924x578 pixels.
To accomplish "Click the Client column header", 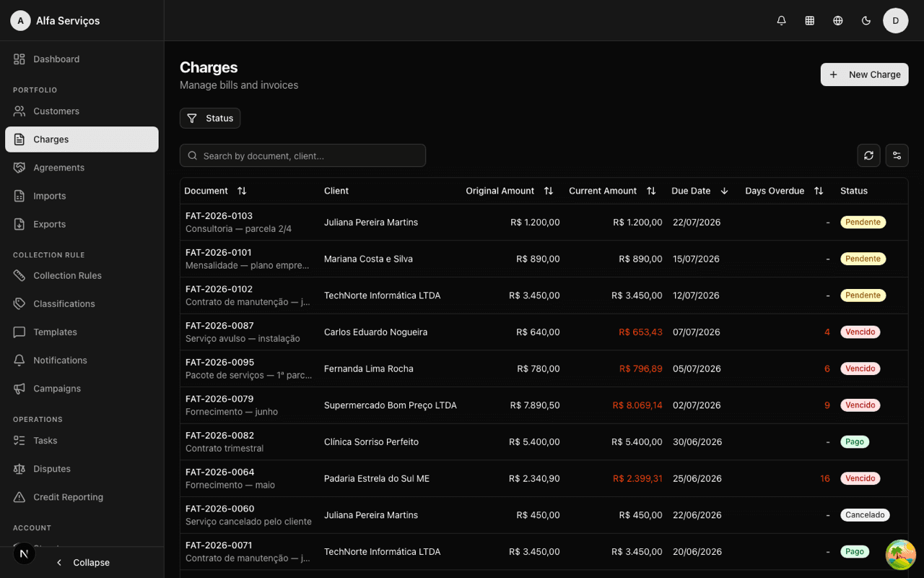I will pyautogui.click(x=336, y=191).
